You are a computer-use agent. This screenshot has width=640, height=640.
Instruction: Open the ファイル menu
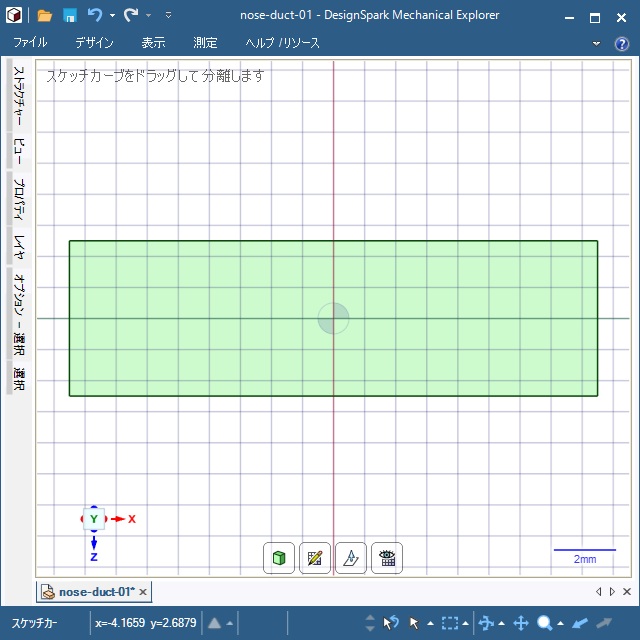(30, 43)
